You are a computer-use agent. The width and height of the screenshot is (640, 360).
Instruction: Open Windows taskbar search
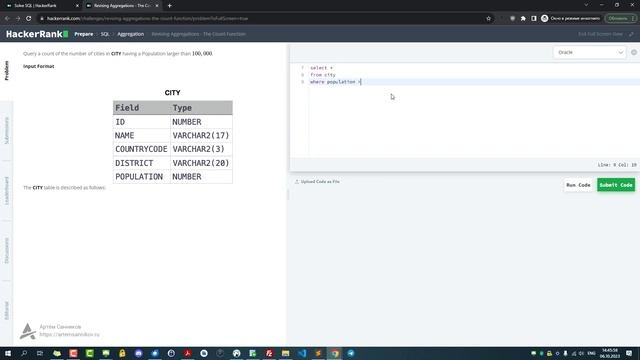coord(24,353)
